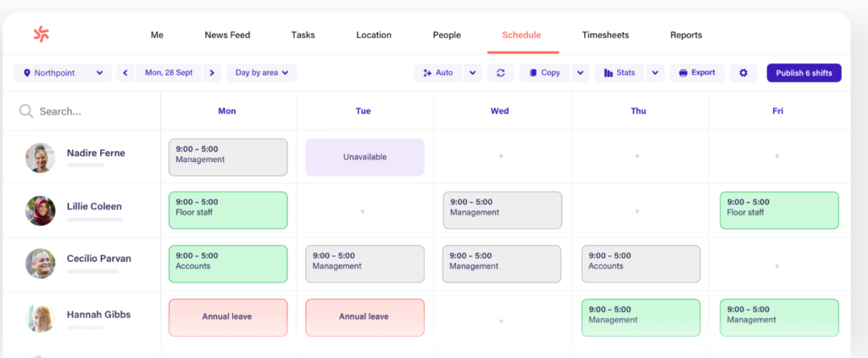View the Reports tab
This screenshot has height=358, width=868.
pos(686,35)
